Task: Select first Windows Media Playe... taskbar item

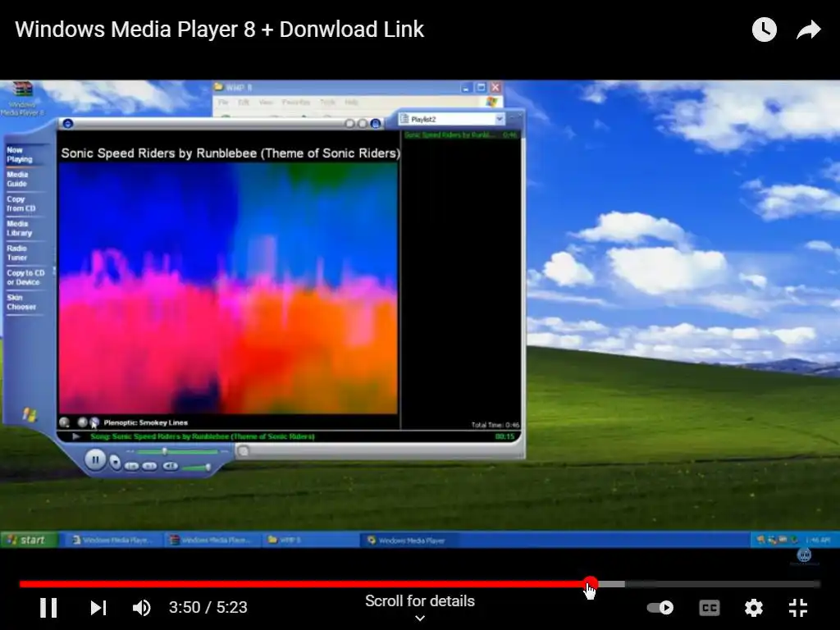Action: point(114,540)
